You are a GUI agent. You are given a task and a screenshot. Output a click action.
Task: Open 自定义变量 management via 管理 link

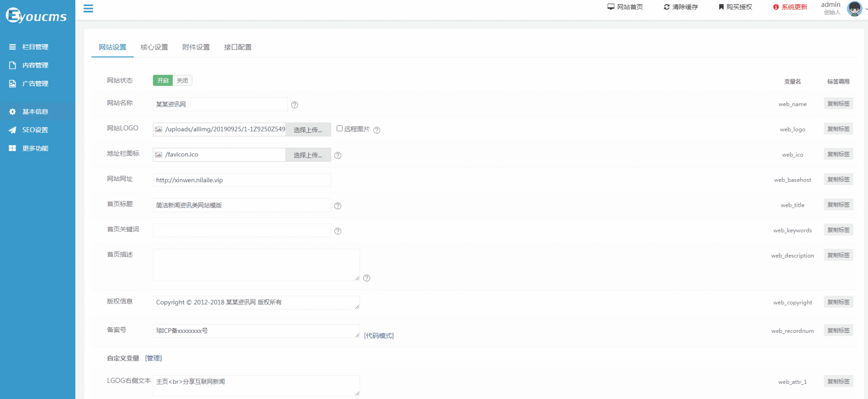point(153,358)
